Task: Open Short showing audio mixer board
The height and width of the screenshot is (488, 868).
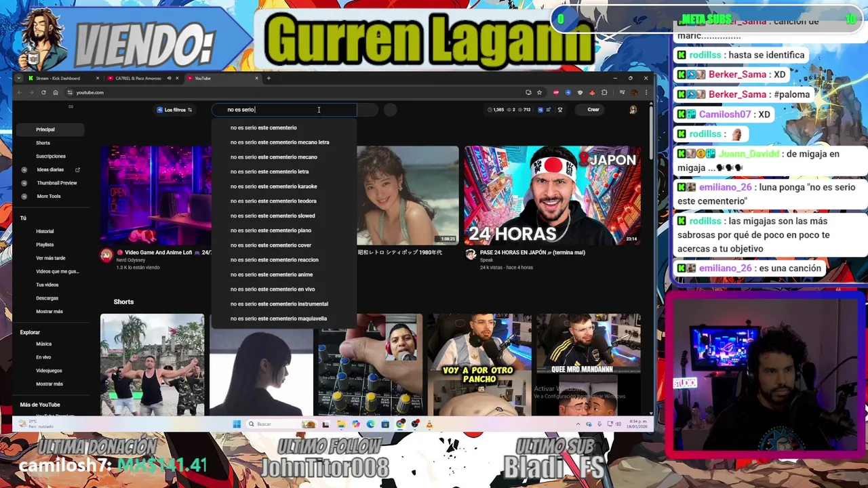Action: pos(370,364)
